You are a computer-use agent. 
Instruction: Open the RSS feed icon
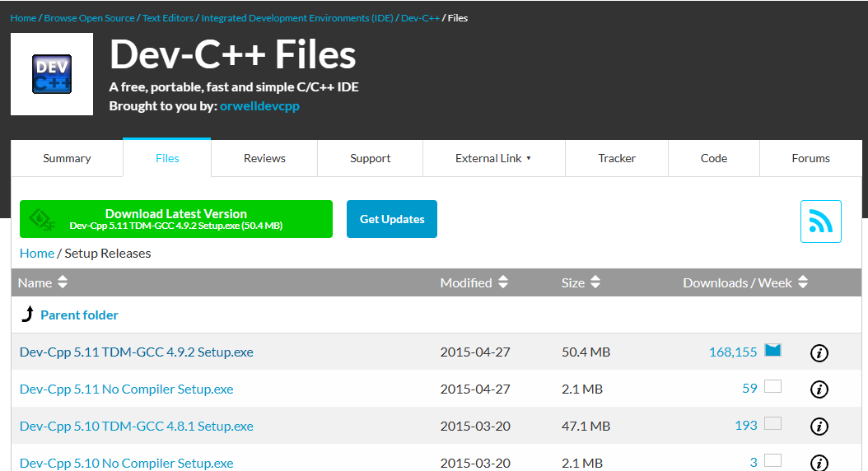[x=820, y=222]
